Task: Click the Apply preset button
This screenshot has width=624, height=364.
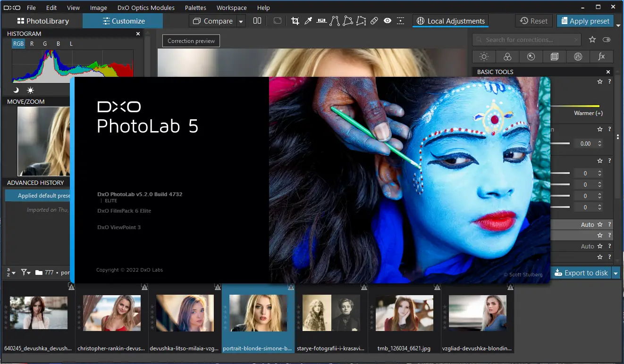Action: pos(585,21)
